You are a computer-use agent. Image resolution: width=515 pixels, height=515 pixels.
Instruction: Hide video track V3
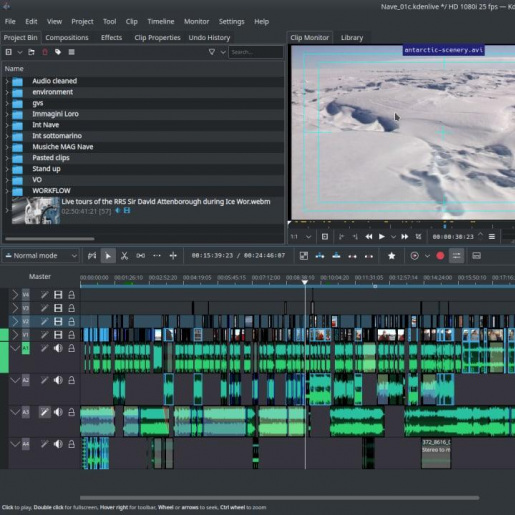click(58, 308)
